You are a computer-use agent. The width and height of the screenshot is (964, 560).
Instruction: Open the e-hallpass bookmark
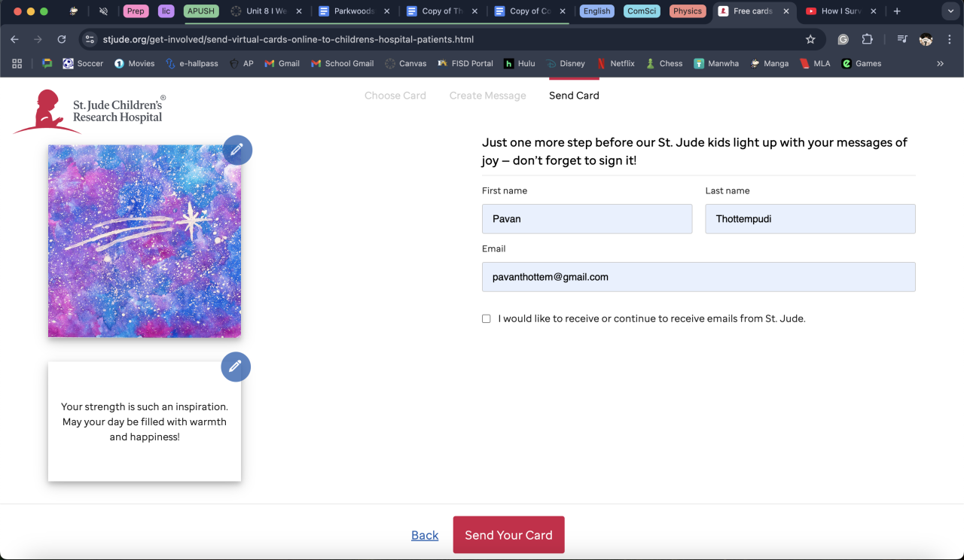(x=191, y=63)
